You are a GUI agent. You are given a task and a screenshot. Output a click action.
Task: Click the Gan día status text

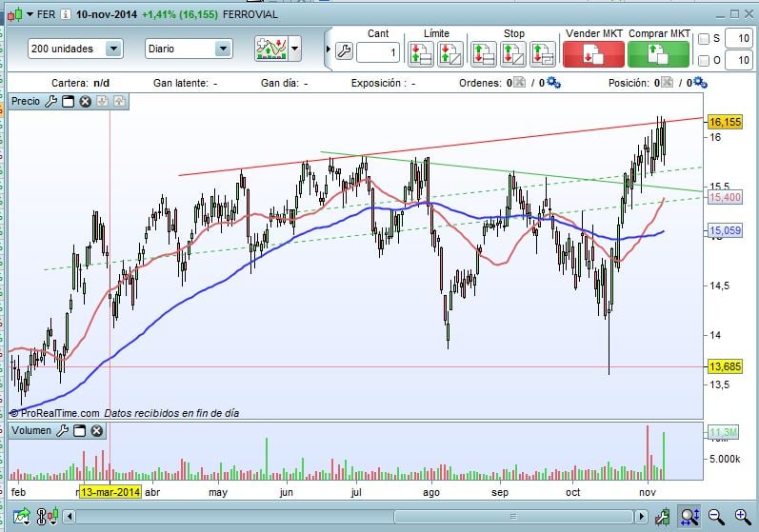click(284, 83)
